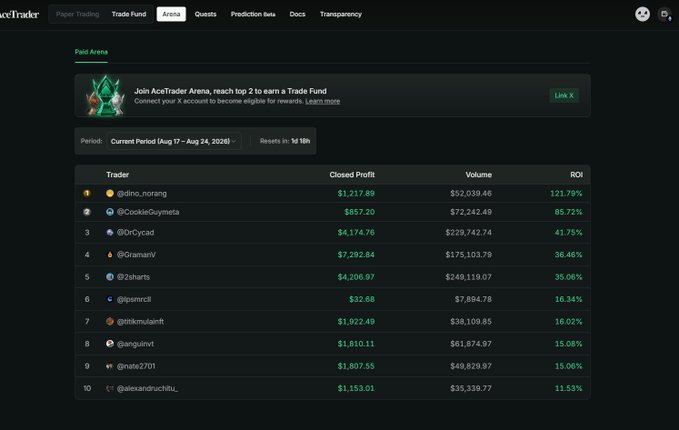The height and width of the screenshot is (430, 679).
Task: Click the $35,339.77 volume value
Action: point(471,388)
